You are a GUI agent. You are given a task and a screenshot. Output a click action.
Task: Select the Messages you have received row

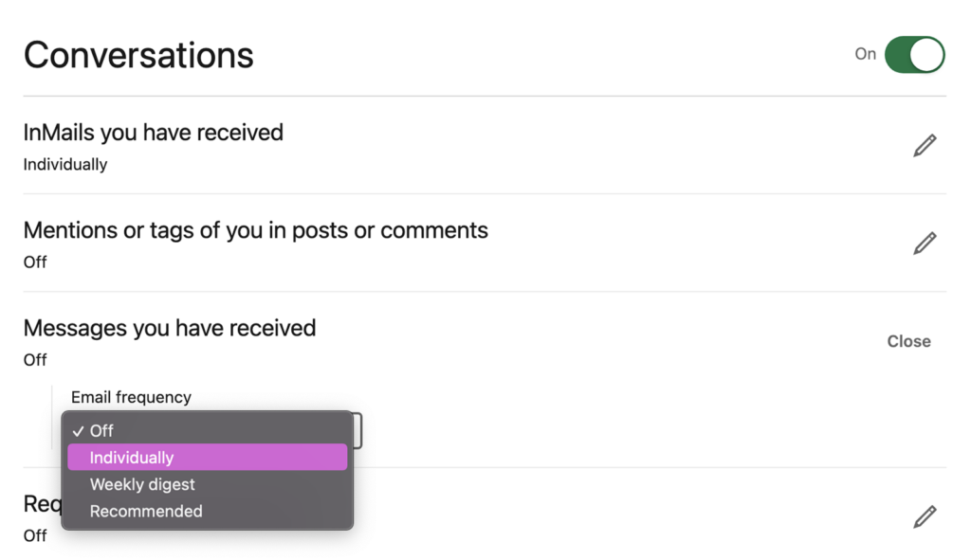tap(169, 328)
